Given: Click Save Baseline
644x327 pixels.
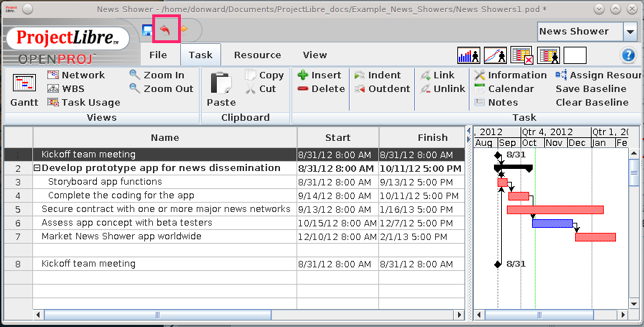Looking at the screenshot, I should click(591, 88).
